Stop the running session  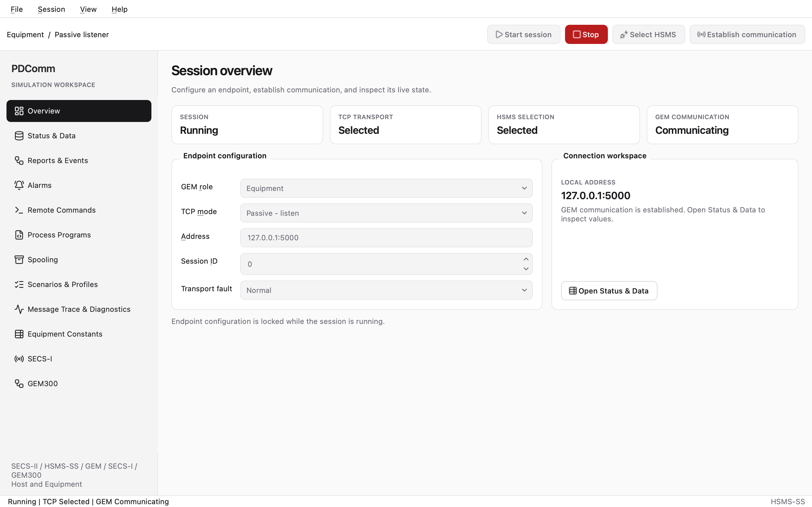(586, 34)
